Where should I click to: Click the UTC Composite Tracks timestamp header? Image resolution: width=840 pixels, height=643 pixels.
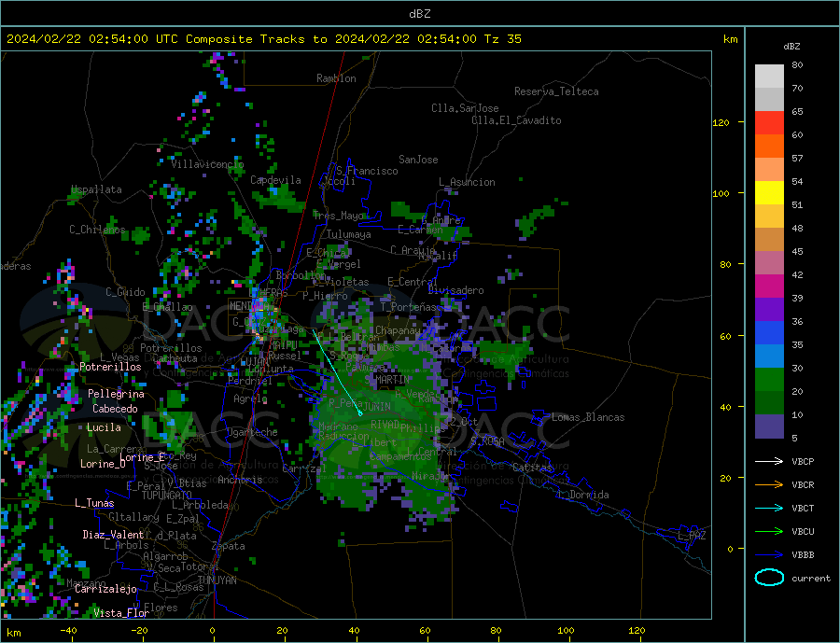tap(263, 39)
